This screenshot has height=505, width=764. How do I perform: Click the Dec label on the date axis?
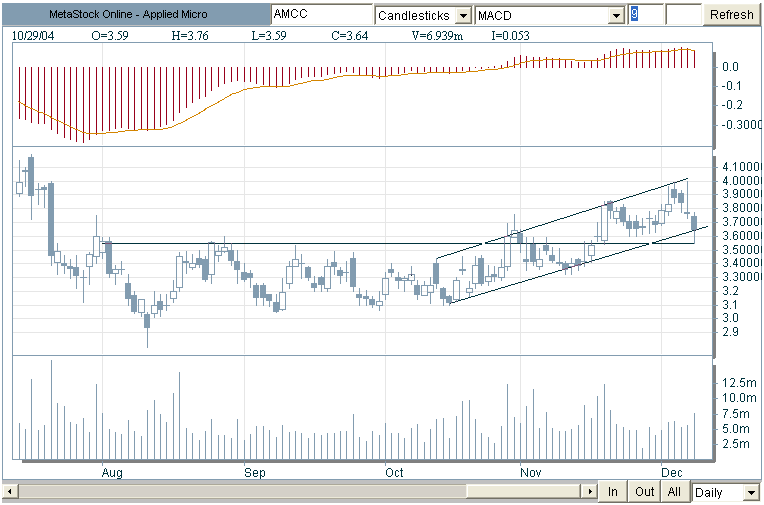coord(672,473)
